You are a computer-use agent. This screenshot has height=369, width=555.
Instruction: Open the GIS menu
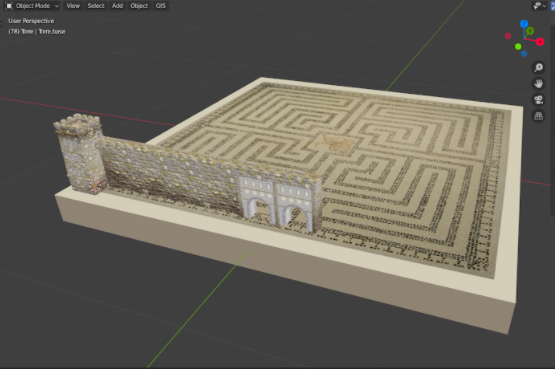161,6
